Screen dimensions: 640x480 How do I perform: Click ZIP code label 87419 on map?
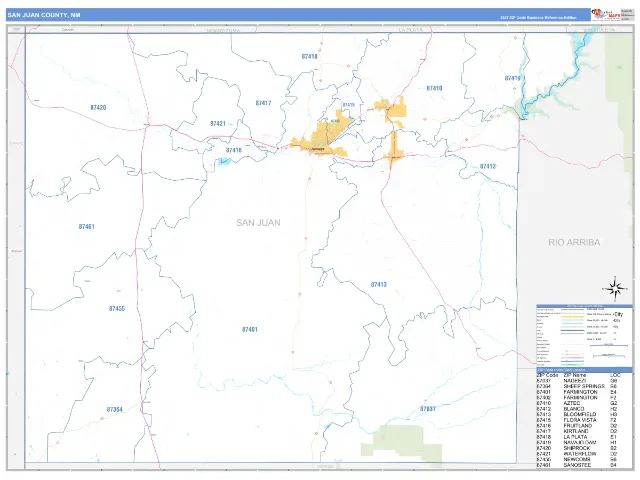pos(513,78)
